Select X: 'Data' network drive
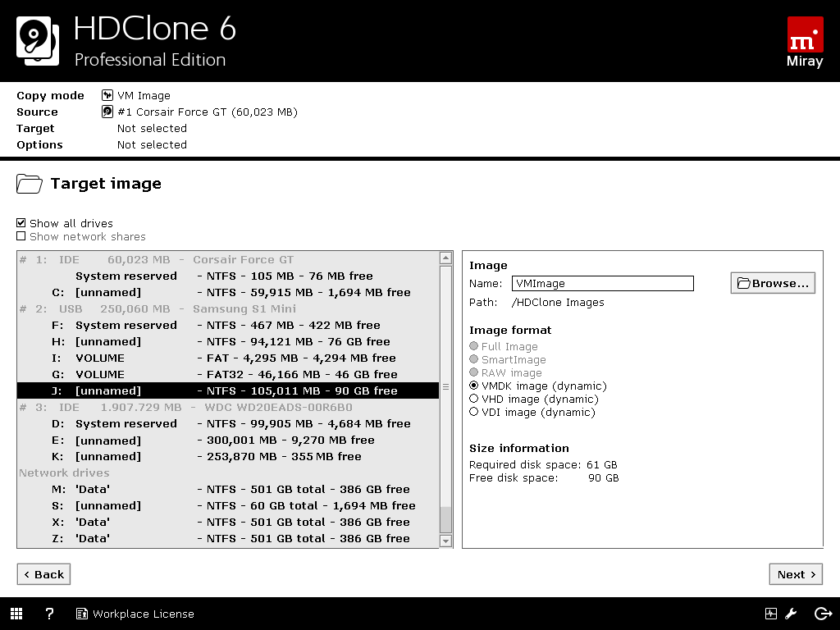Screen dimensions: 840x630 click(228, 523)
